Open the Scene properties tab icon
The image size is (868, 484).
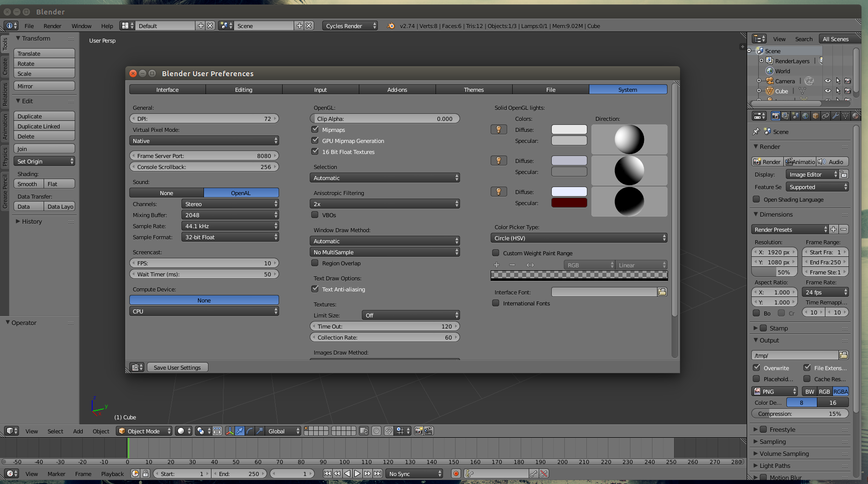coord(795,116)
